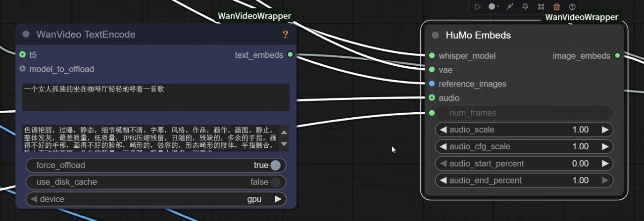Viewport: 644px width, 221px height.
Task: Click the audio_scale 1.00 value field
Action: coord(581,130)
